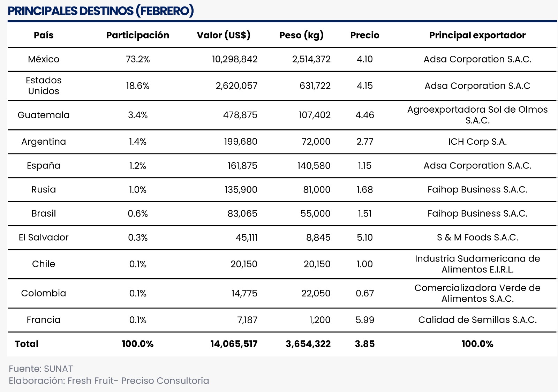Select España's 1.2% participation cell
The height and width of the screenshot is (392, 558).
tap(137, 166)
